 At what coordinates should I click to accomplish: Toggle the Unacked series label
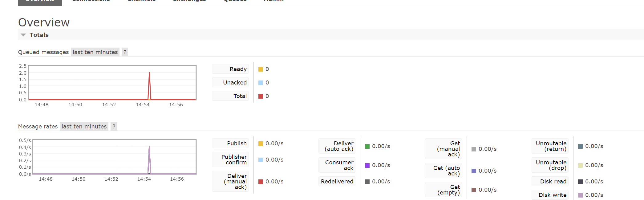pyautogui.click(x=230, y=83)
